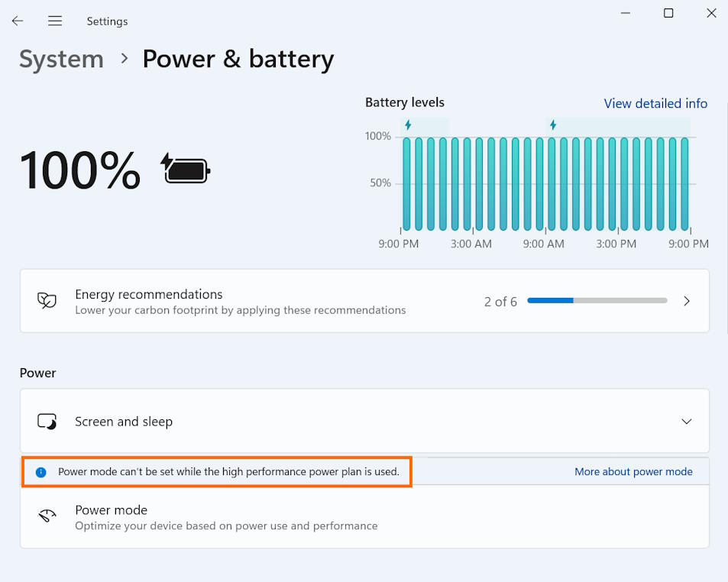Expand the Screen and sleep section

(x=686, y=422)
